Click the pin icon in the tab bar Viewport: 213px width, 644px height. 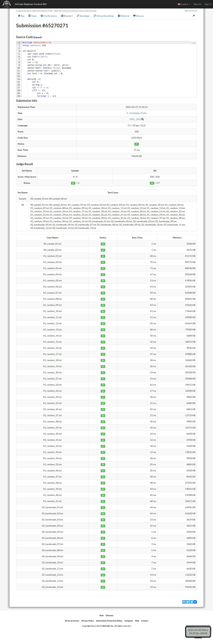193,16
